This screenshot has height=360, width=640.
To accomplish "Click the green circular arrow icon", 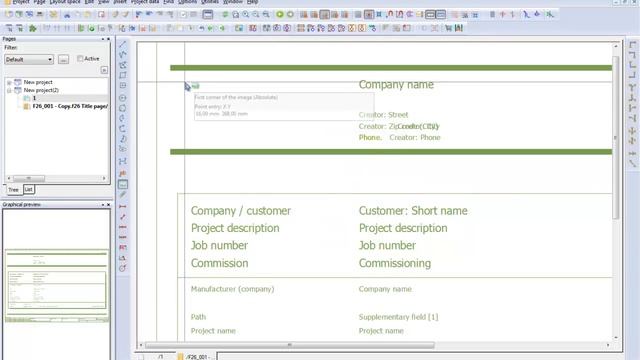I will coord(280,15).
